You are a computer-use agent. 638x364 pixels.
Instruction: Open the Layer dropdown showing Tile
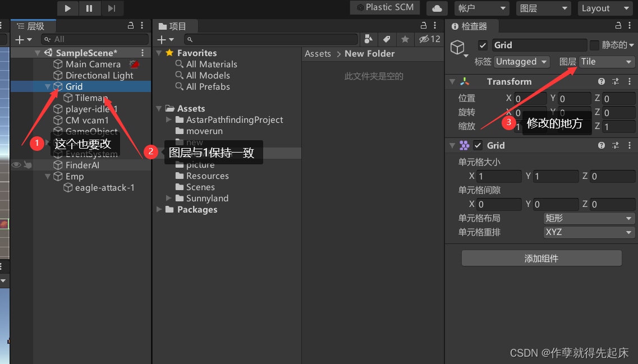pos(606,62)
